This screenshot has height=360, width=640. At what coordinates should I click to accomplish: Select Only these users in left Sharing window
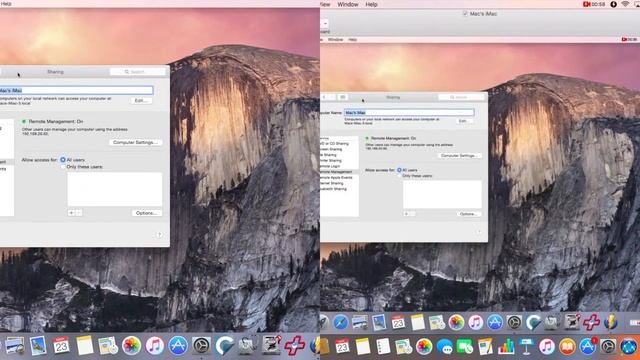(63, 167)
